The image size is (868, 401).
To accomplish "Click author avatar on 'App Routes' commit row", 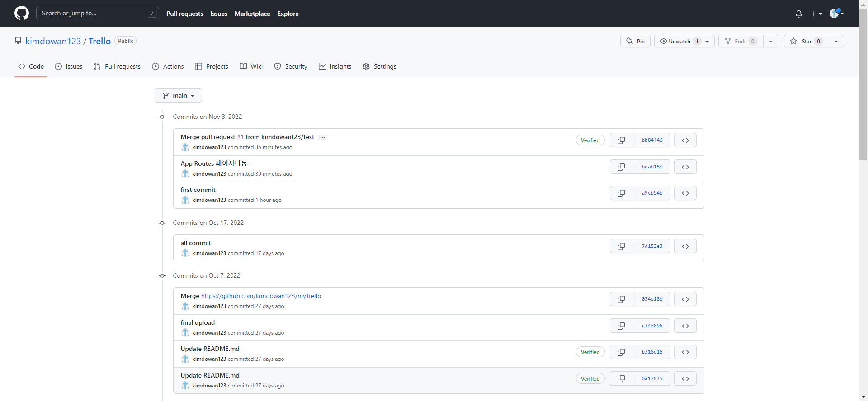I will pos(185,174).
